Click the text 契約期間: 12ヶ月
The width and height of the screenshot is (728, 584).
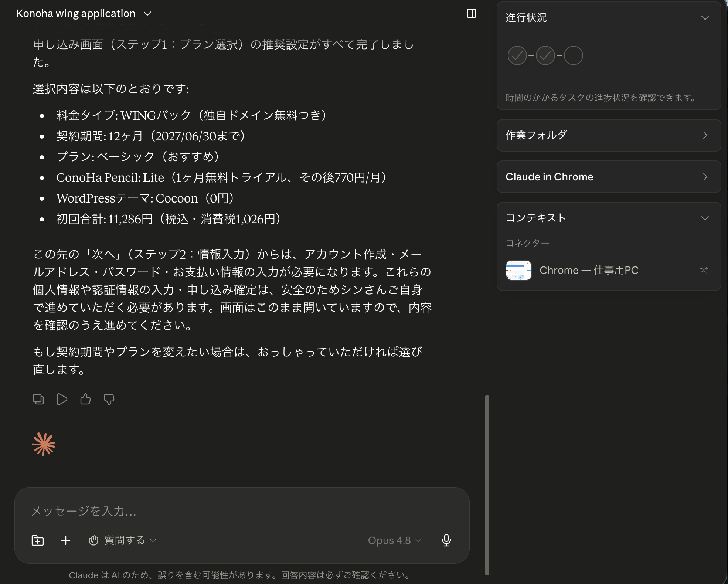pyautogui.click(x=99, y=136)
